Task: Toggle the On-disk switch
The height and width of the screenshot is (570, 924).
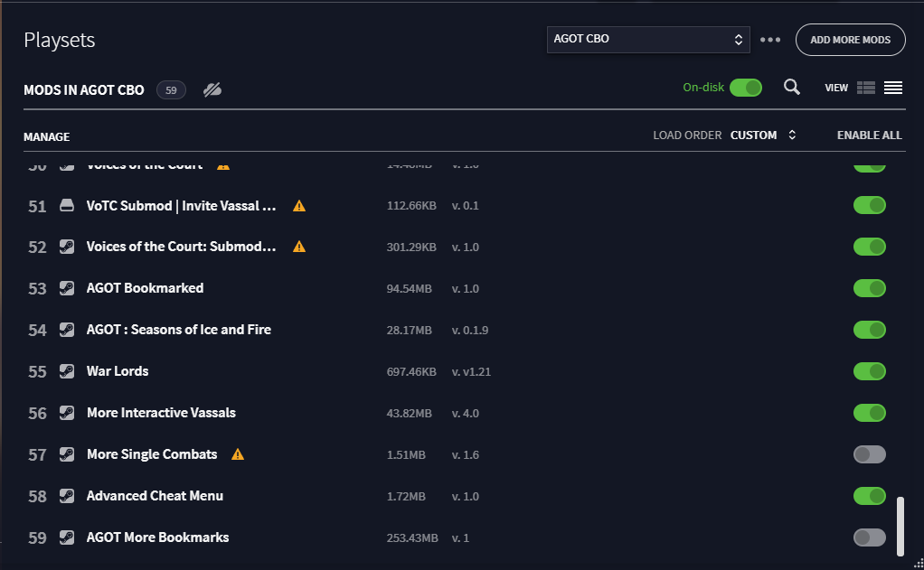Action: click(x=746, y=87)
